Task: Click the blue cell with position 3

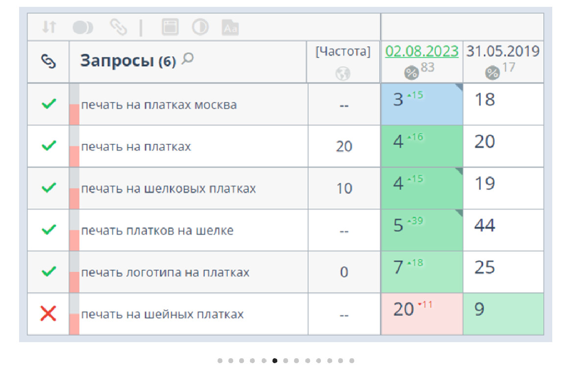Action: [421, 104]
